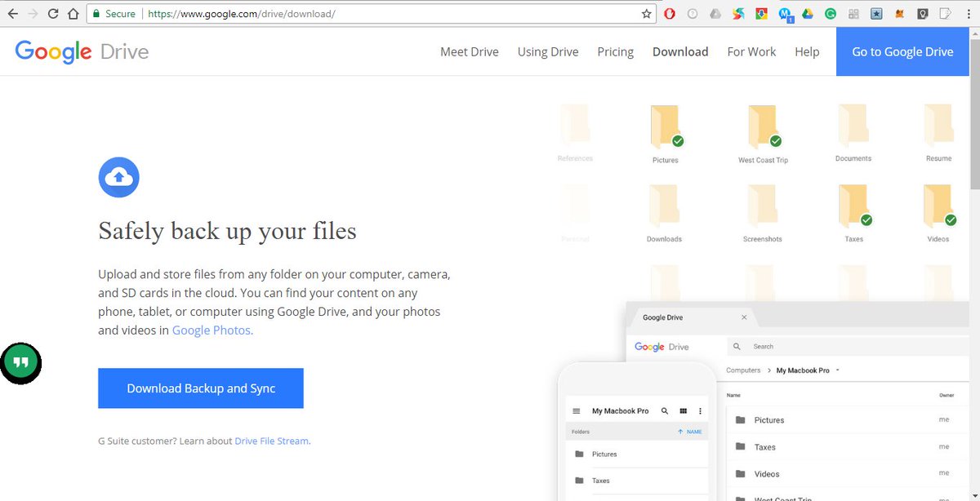Open the blue M extension with badge

785,15
